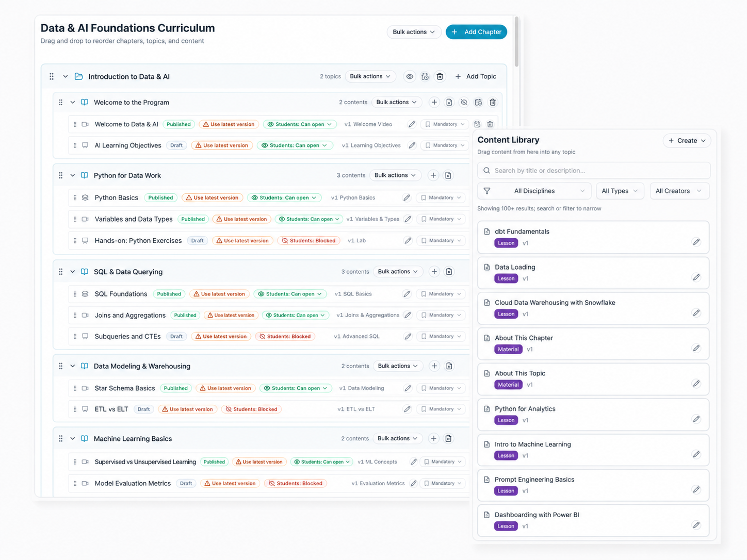Delete the Introduction to Data & AI chapter
The height and width of the screenshot is (560, 747).
[440, 76]
